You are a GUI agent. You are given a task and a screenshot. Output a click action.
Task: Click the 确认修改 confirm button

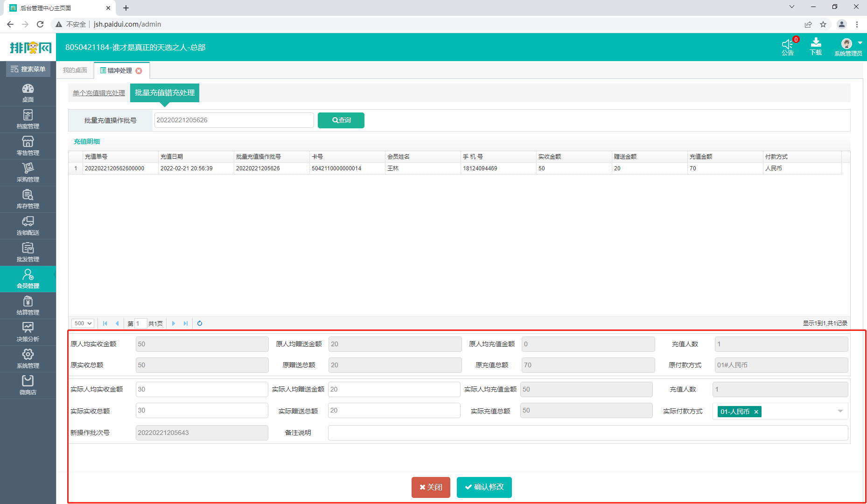[484, 487]
